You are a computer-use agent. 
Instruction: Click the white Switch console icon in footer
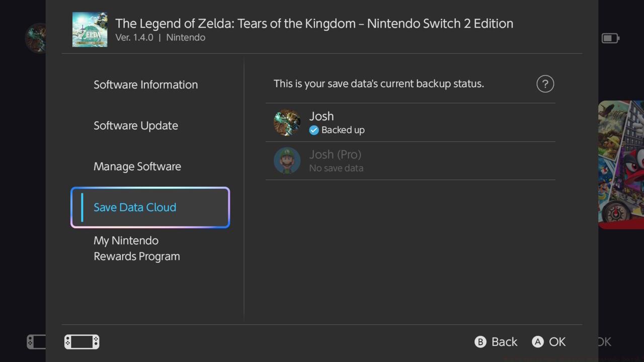[82, 342]
